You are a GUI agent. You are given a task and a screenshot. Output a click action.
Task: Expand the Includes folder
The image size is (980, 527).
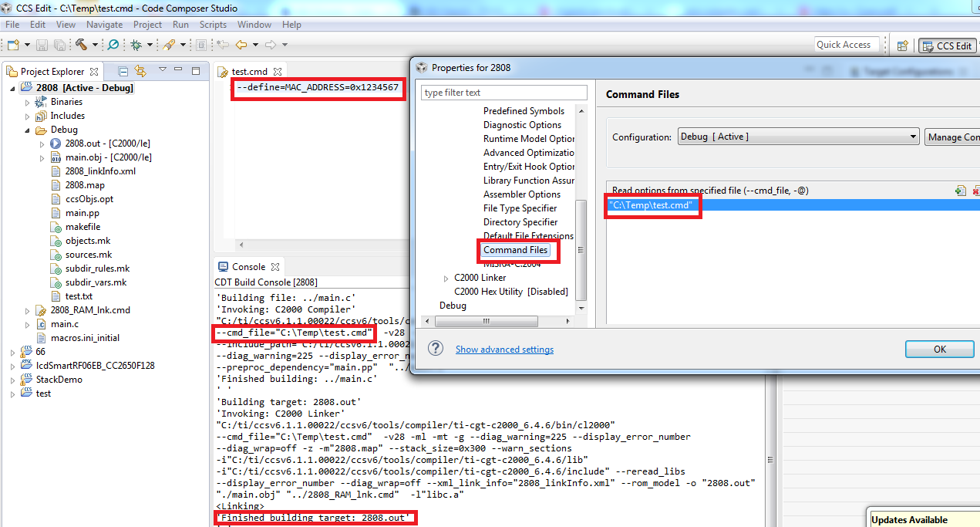[28, 116]
